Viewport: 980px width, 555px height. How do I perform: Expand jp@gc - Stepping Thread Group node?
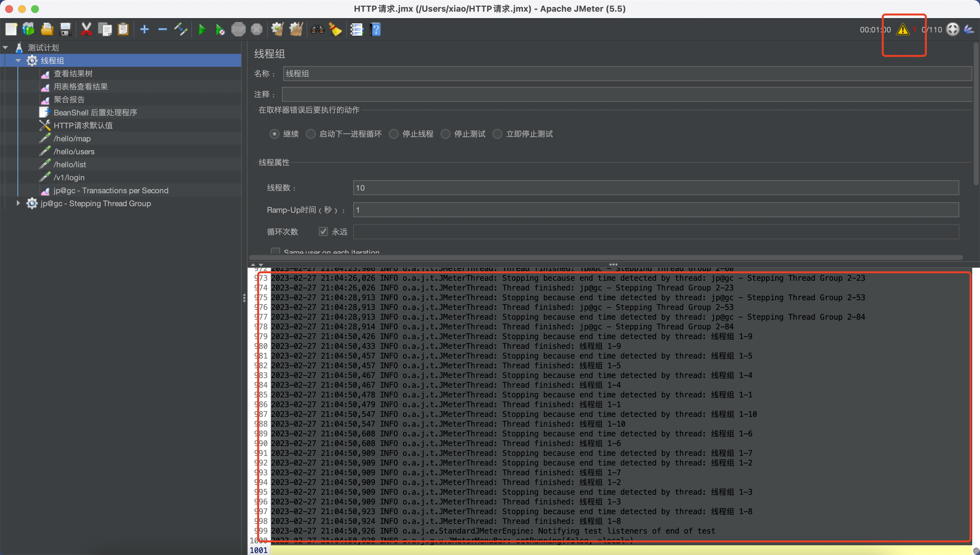18,203
